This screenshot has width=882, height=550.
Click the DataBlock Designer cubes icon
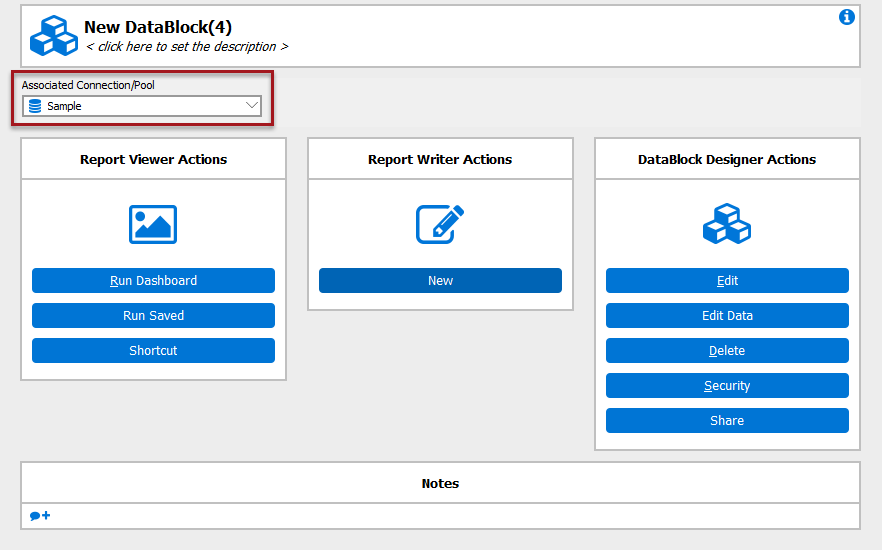[x=727, y=223]
